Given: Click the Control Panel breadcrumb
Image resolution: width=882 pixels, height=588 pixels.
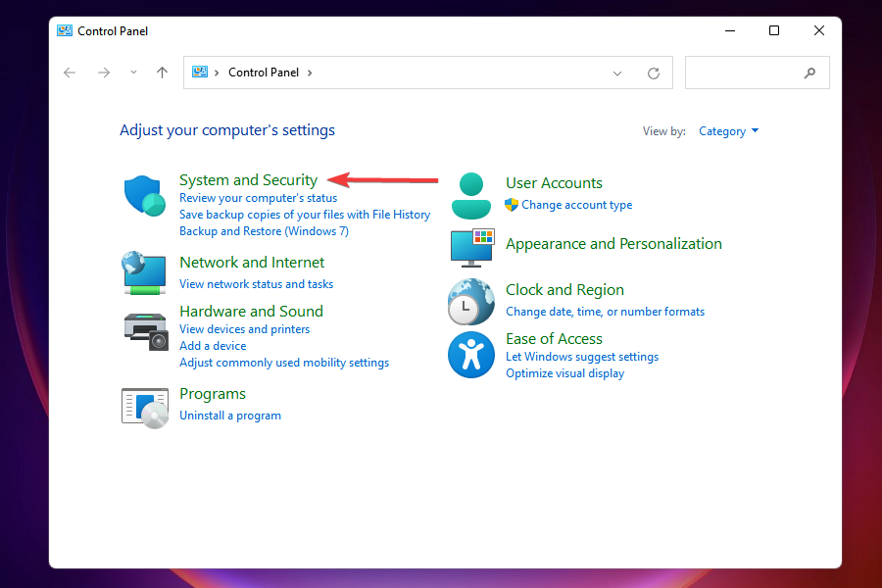Looking at the screenshot, I should point(264,72).
